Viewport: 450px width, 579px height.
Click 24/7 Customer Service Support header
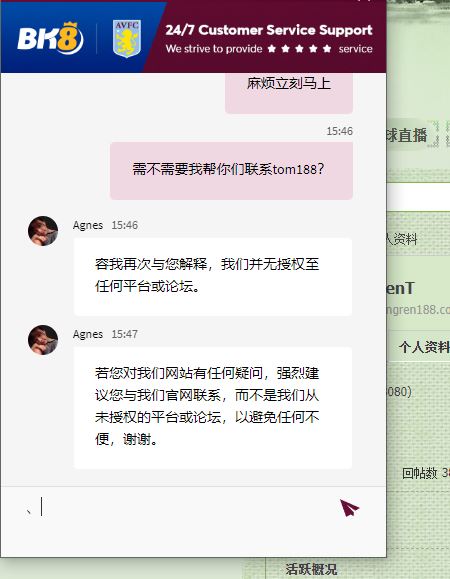pos(269,30)
